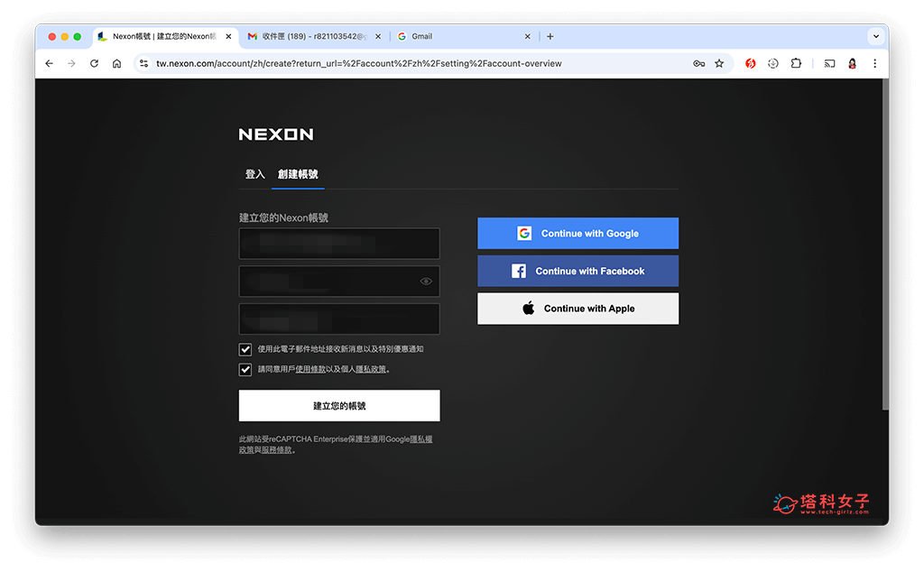
Task: Open the 服務條款 link in reCAPTCHA notice
Action: coord(277,450)
